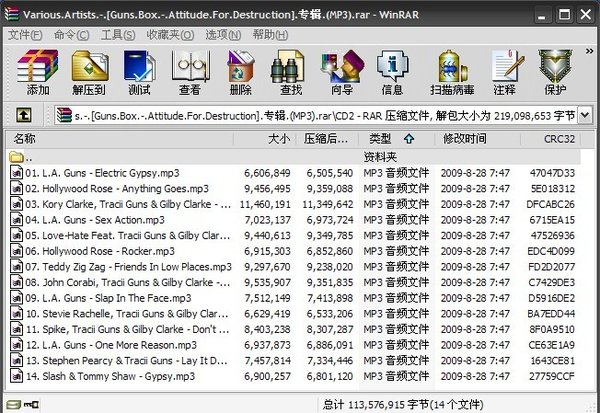The height and width of the screenshot is (413, 600).
Task: Open the 工具(S) menu
Action: (118, 35)
